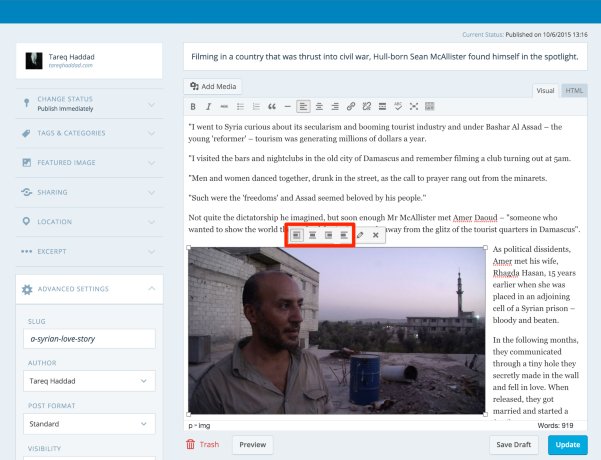601x460 pixels.
Task: Toggle the kitchen sink toolbar
Action: 430,107
